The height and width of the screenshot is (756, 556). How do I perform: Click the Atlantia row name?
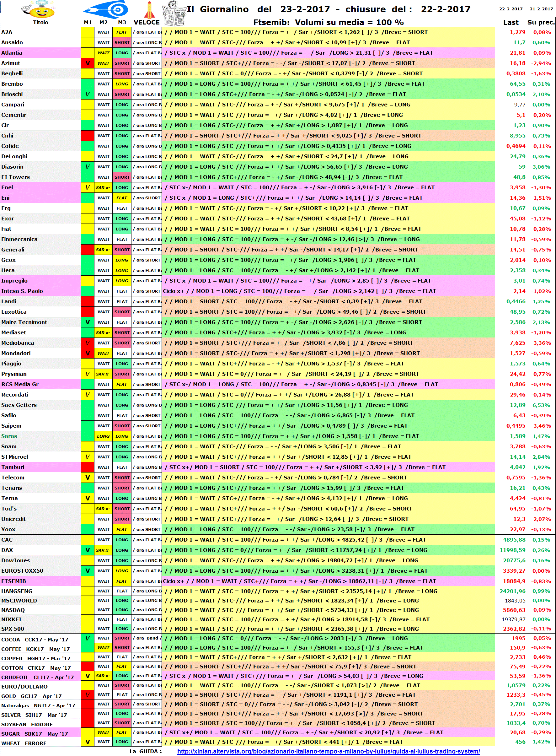click(x=12, y=53)
